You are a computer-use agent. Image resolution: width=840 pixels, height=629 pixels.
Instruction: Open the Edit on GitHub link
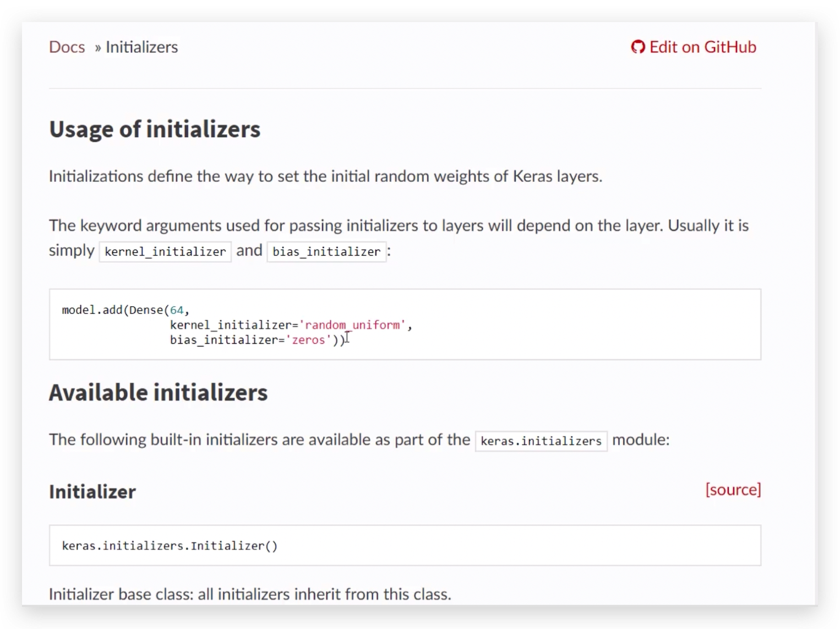point(694,47)
